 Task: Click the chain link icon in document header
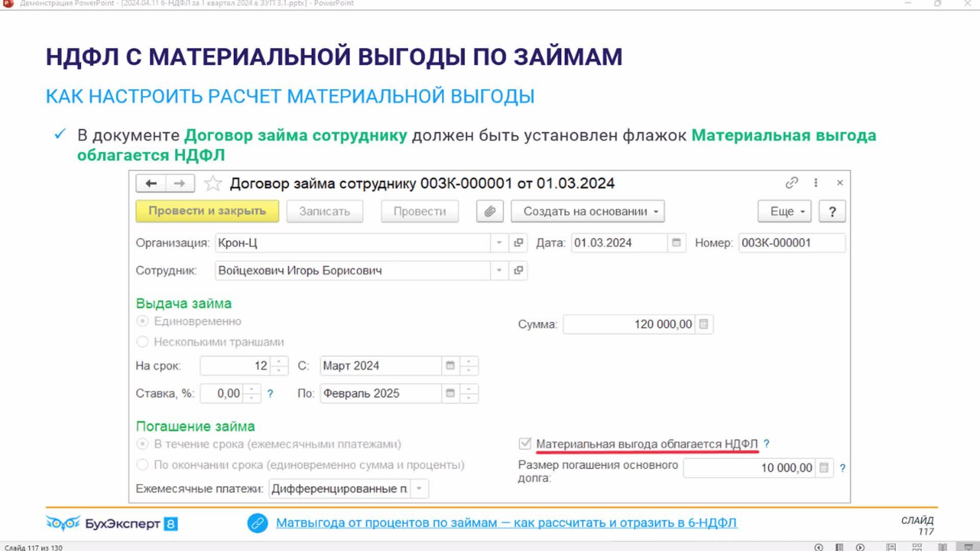pos(792,183)
